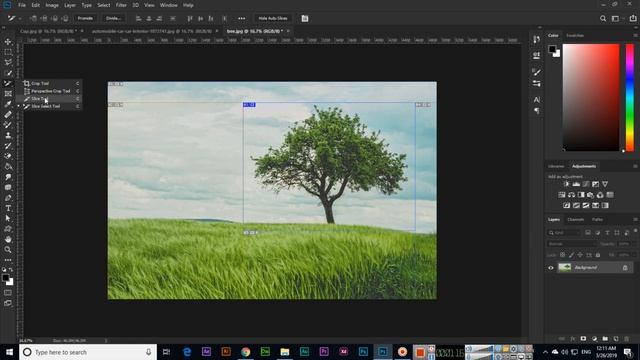Screen dimensions: 640x360
Task: Click the Hide Auto Slices button
Action: point(273,18)
